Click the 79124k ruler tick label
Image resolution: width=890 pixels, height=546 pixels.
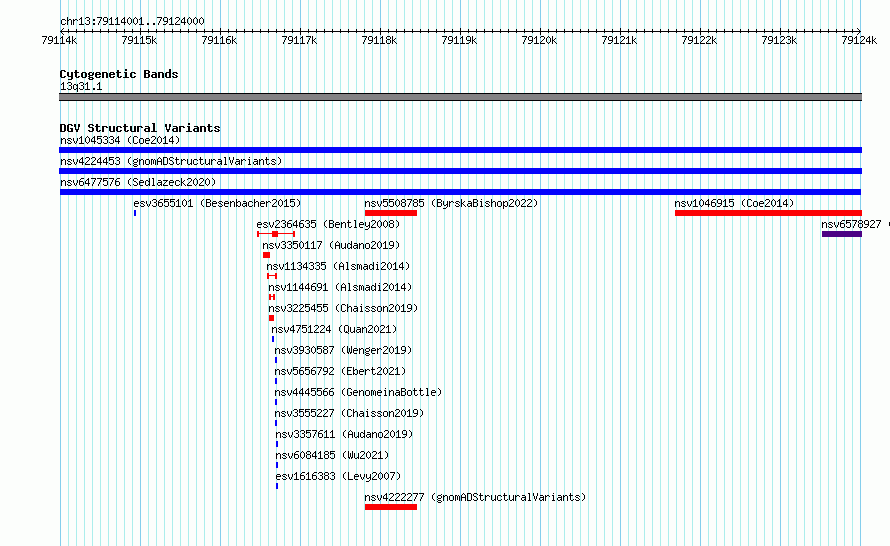859,40
